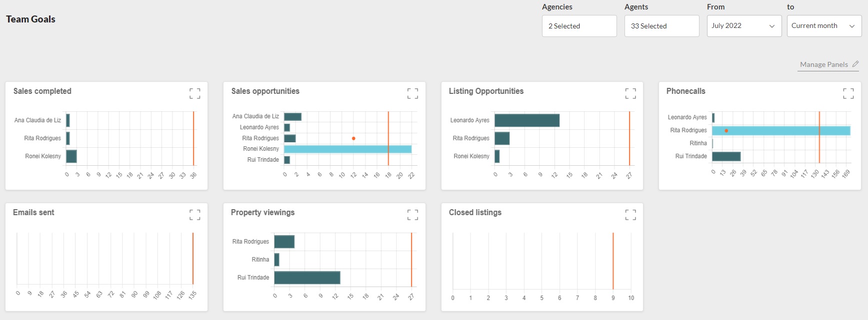
Task: Click Ronei Kolesny's bar in Sales completed
Action: coord(71,156)
